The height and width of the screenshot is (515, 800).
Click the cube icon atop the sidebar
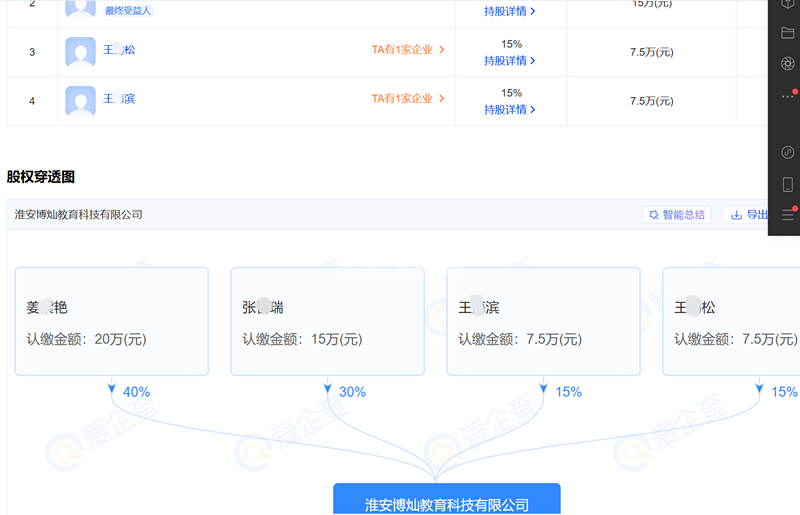pyautogui.click(x=787, y=4)
